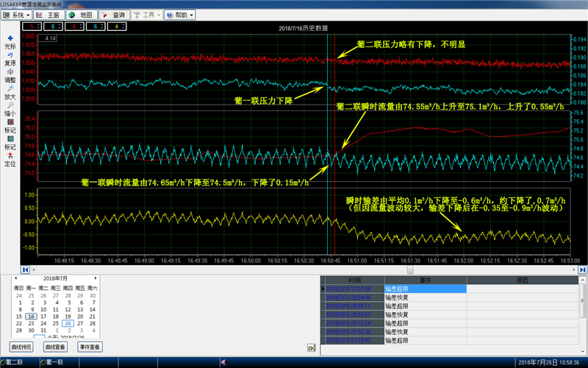This screenshot has height=368, width=588.
Task: Open the 地图 map view
Action: point(81,15)
